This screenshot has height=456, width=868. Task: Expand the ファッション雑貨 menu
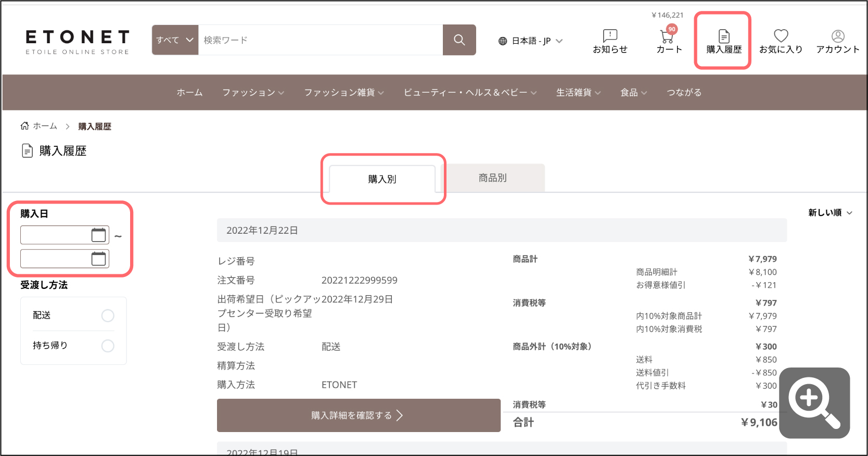[344, 92]
